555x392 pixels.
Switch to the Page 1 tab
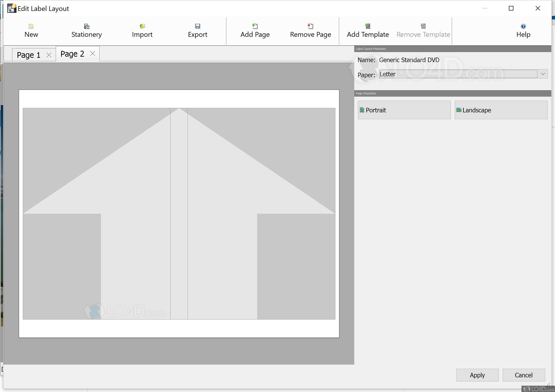pyautogui.click(x=29, y=55)
